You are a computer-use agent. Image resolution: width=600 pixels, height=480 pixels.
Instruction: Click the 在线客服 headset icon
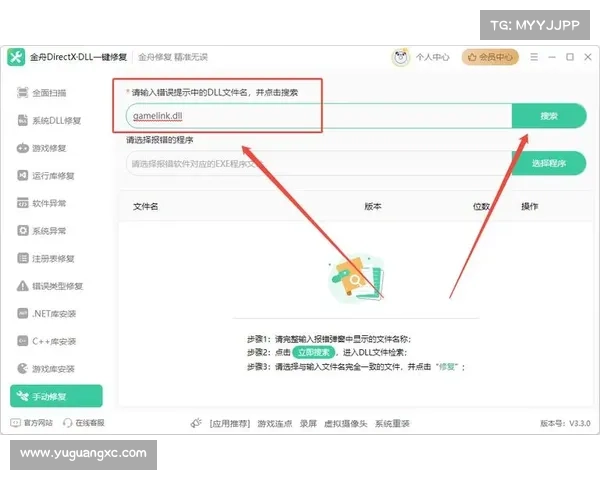(67, 423)
